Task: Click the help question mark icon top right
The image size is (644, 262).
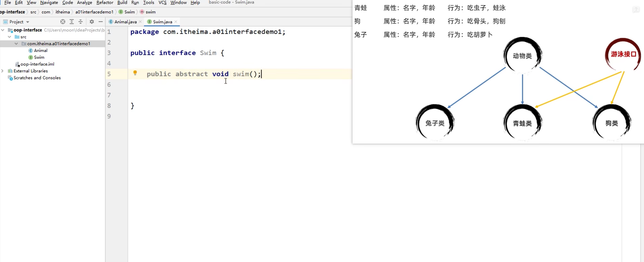Action: pos(636,9)
